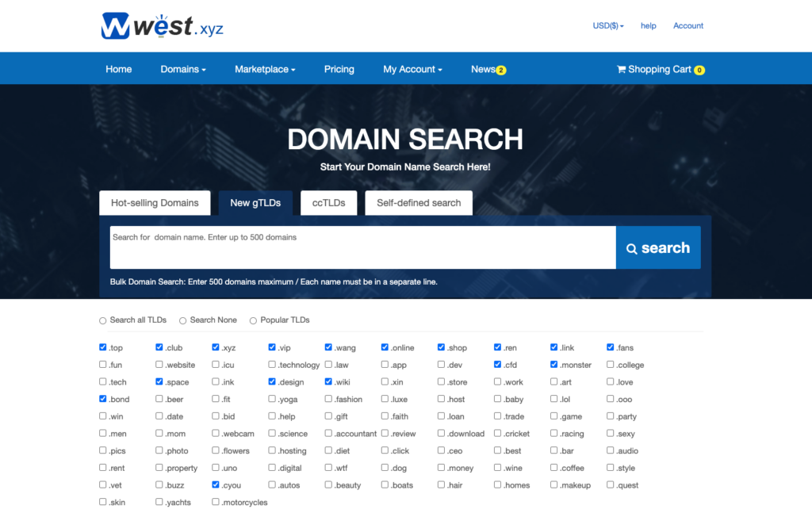Open the Self-defined search tab
812x517 pixels.
tap(418, 203)
